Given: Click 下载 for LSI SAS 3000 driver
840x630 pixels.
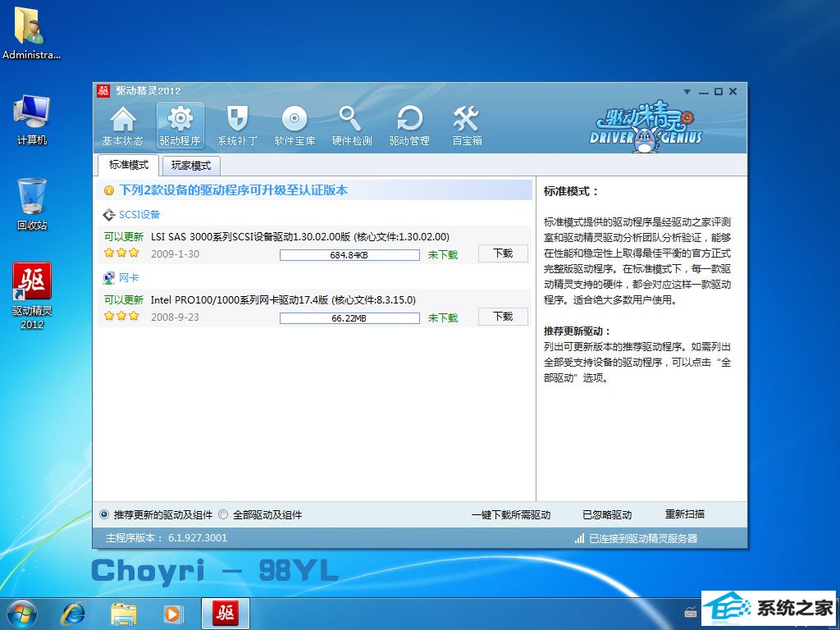Looking at the screenshot, I should (x=503, y=253).
